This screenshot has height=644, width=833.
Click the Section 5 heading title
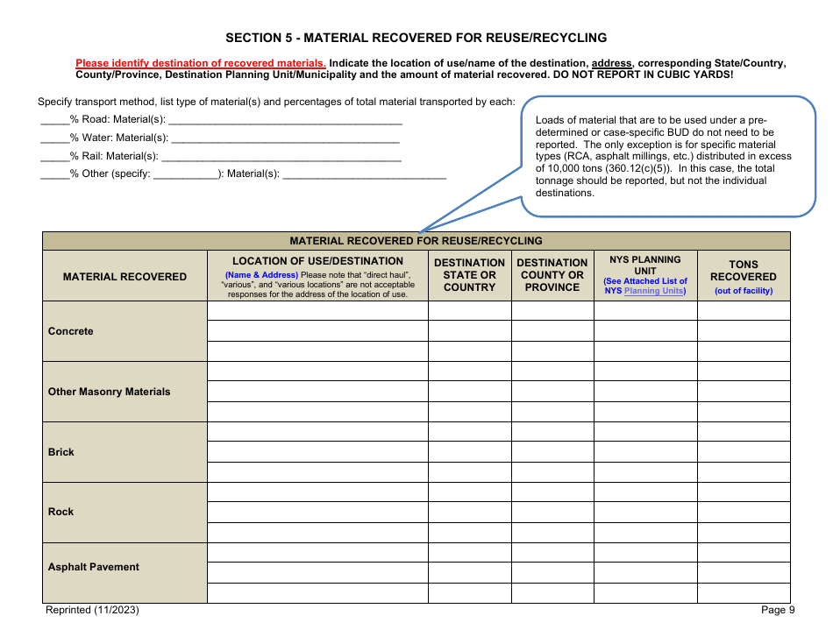click(x=416, y=38)
